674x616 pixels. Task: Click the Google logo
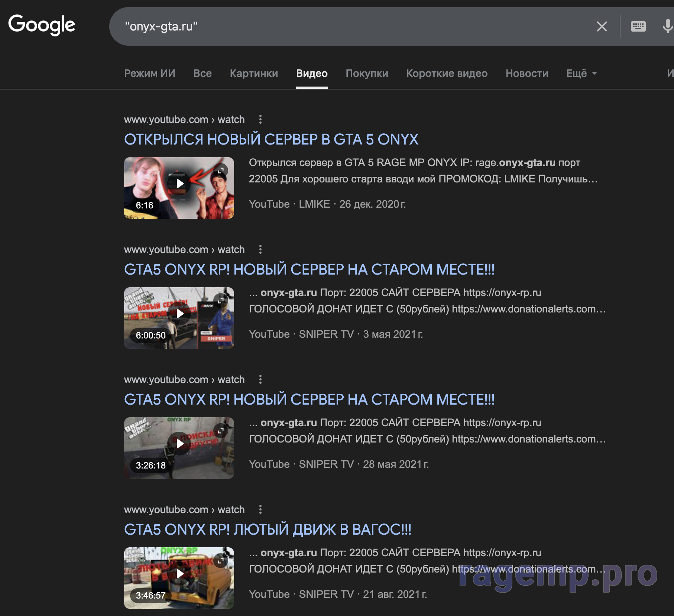tap(42, 25)
